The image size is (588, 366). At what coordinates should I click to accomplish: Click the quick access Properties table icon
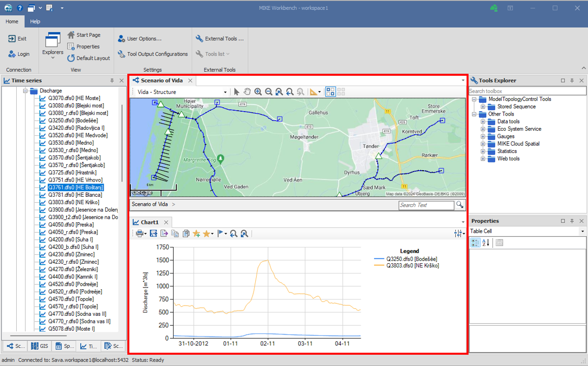50,8
